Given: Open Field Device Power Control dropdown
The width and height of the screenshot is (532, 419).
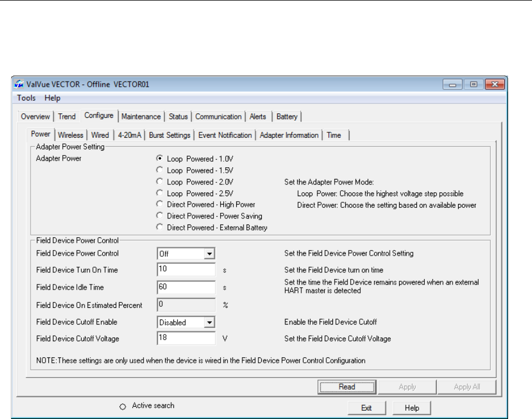Looking at the screenshot, I should (x=210, y=254).
